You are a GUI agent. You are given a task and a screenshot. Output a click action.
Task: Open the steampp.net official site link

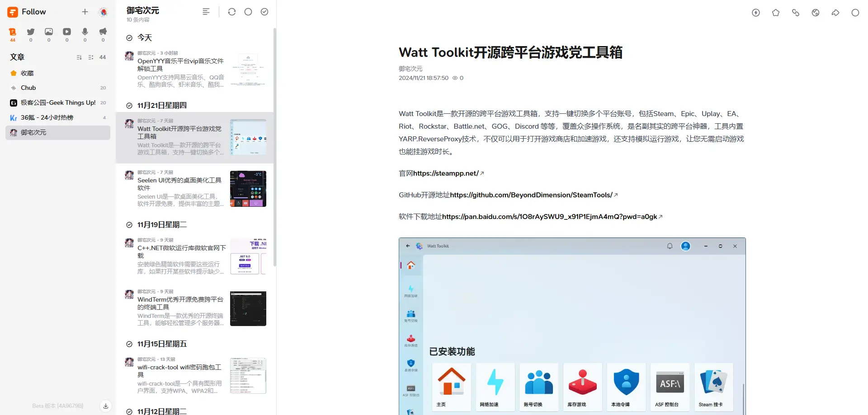click(446, 173)
